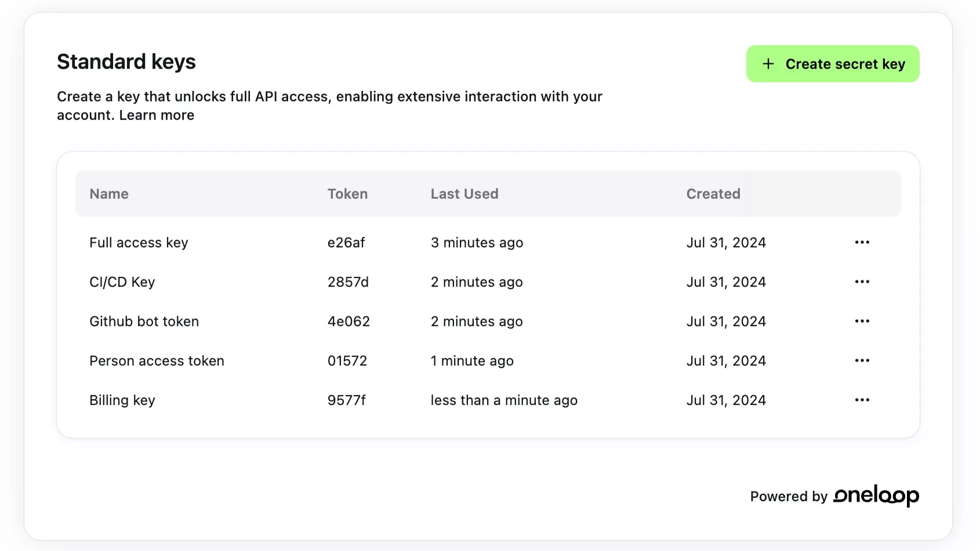Select the Person access token name

157,361
